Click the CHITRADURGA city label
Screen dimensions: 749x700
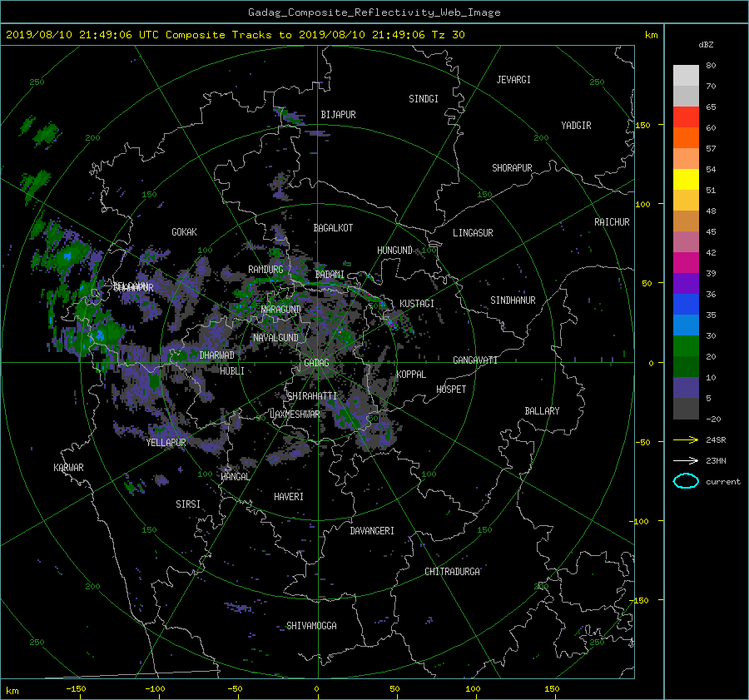(452, 572)
